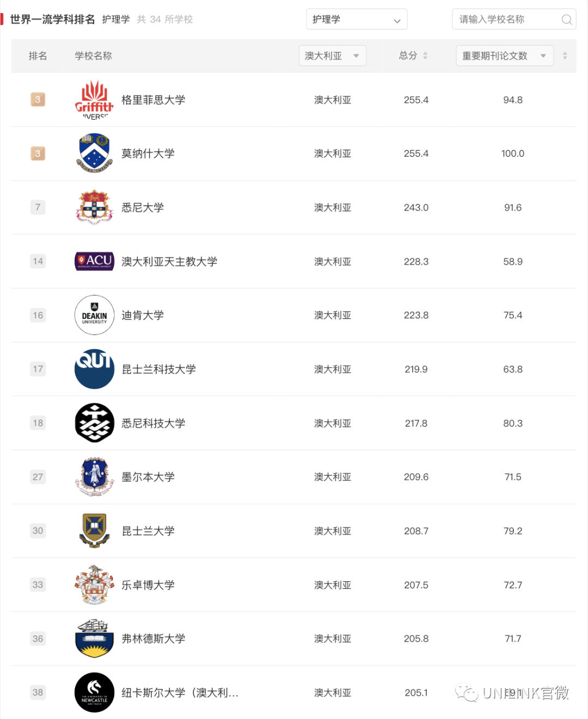Click the Deakin University logo
Viewport: 588px width, 719px height.
coord(94,315)
